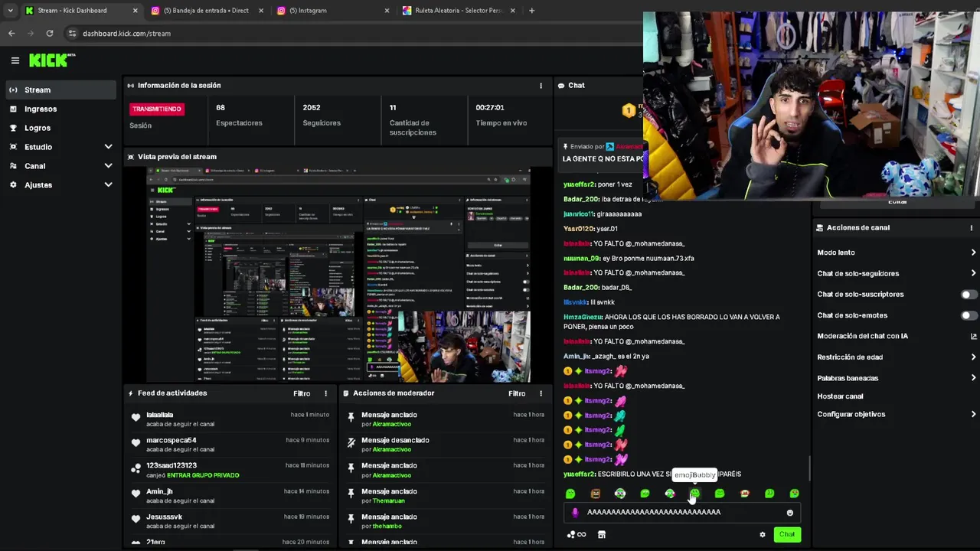Send the message with the green Chat button
Viewport: 980px width, 551px height.
[x=787, y=535]
